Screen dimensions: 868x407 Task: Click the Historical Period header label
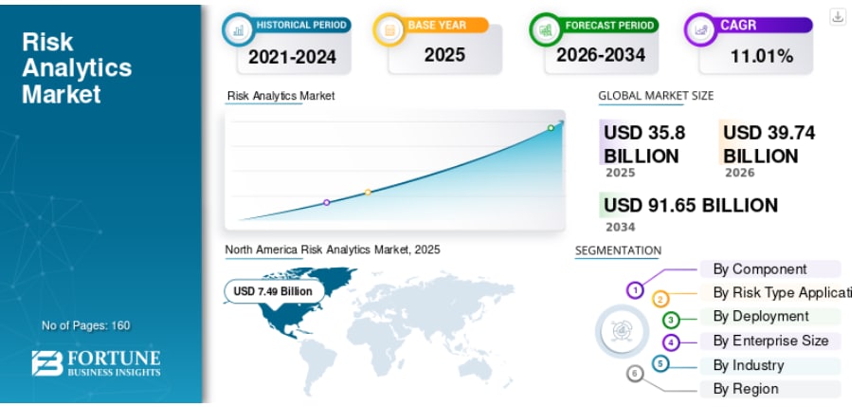coord(301,25)
